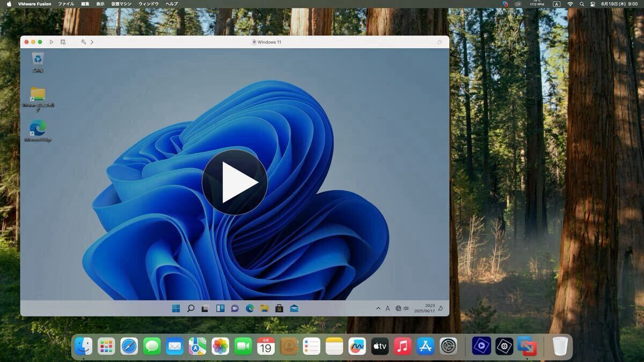Open FaceTime from the Dock
This screenshot has height=362, width=644.
[x=243, y=346]
